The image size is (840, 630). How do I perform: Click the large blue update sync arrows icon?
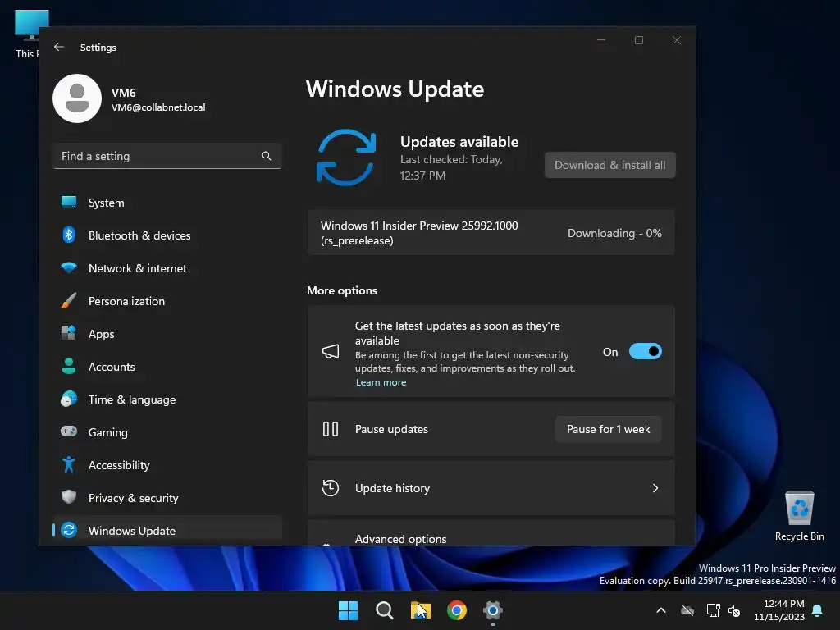pyautogui.click(x=346, y=157)
